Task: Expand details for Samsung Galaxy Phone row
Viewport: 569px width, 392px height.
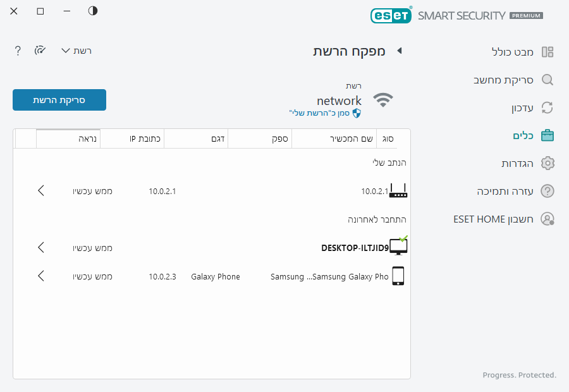Action: click(x=41, y=276)
